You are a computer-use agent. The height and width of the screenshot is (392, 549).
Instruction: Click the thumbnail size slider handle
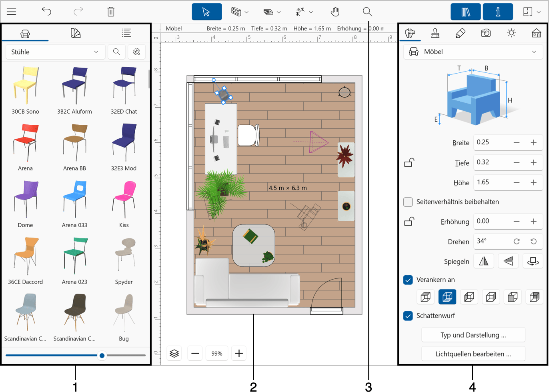click(x=102, y=355)
